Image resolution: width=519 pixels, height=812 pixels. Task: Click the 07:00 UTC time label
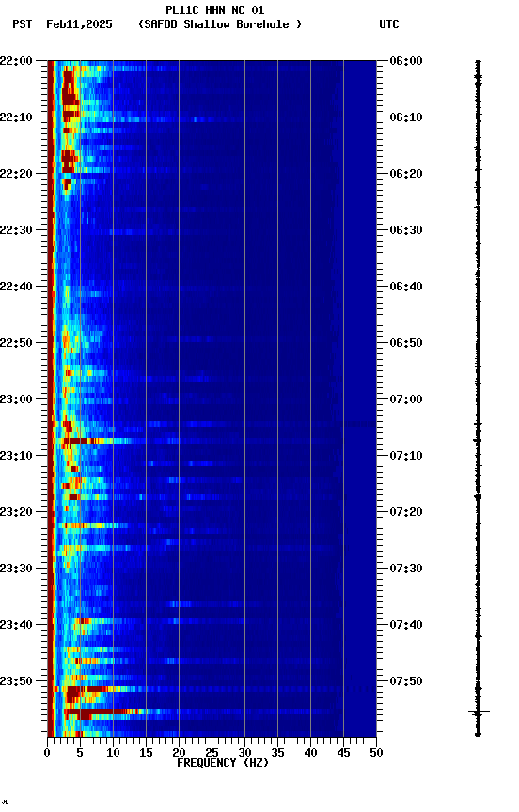pos(406,399)
